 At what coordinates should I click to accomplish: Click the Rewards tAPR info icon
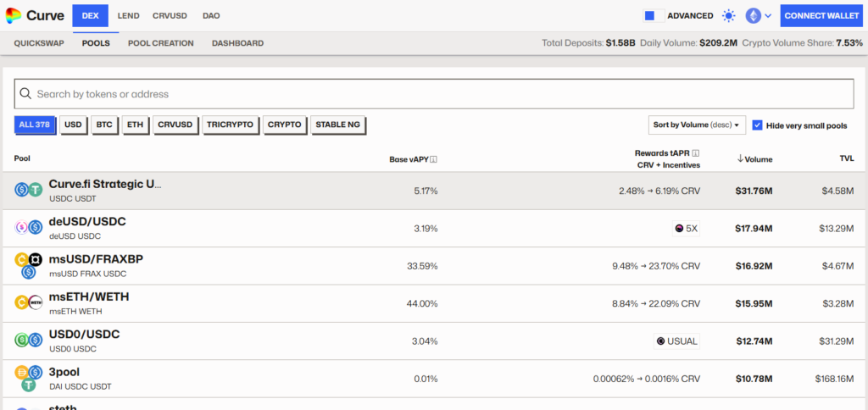(x=697, y=152)
